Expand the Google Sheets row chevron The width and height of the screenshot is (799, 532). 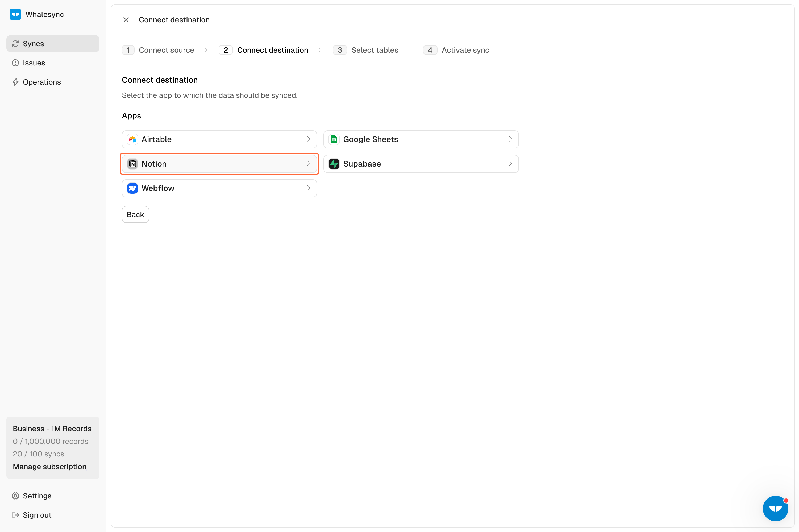tap(510, 139)
